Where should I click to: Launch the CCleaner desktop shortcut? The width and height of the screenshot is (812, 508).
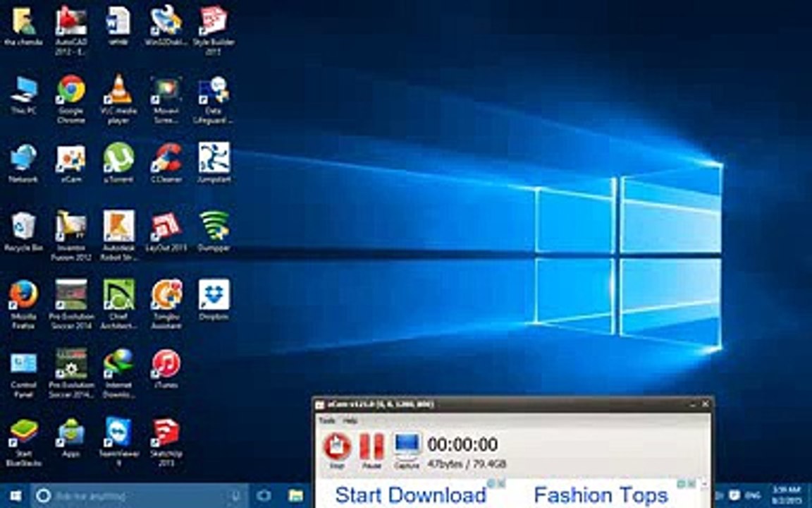166,163
